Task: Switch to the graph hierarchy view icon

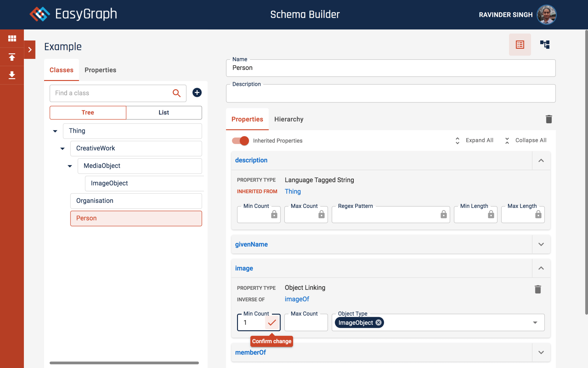Action: point(545,45)
